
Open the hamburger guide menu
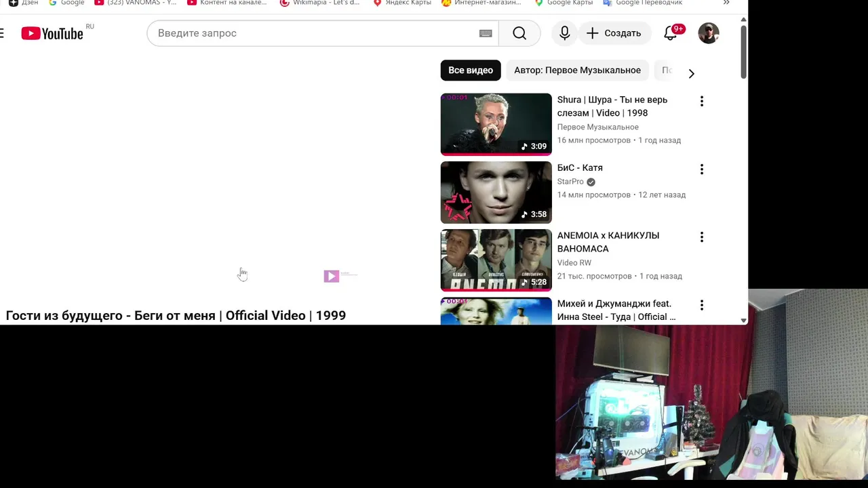[x=2, y=33]
